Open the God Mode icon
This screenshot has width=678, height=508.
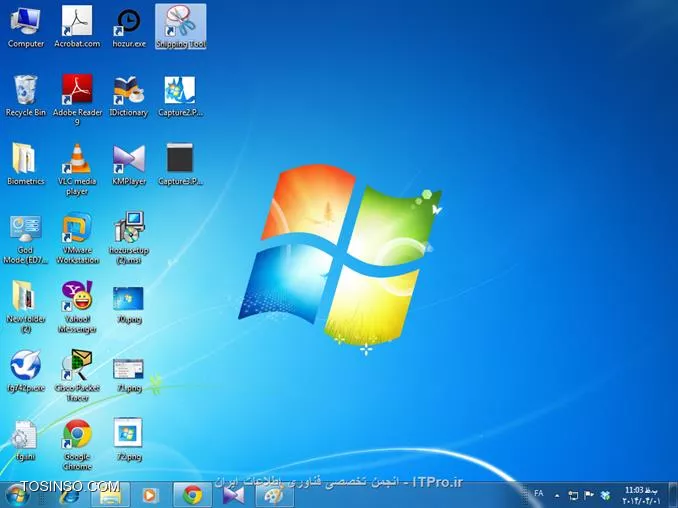26,238
